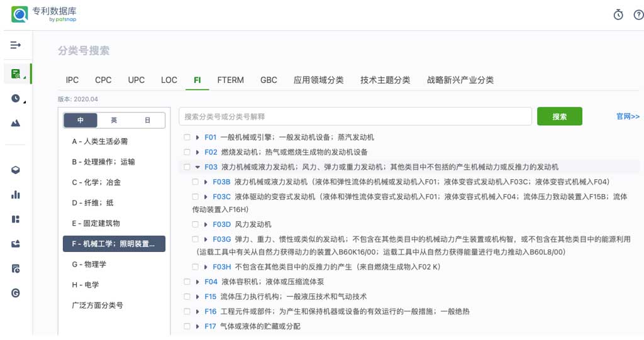Click the mountain landscape icon in sidebar
644x340 pixels.
[16, 123]
